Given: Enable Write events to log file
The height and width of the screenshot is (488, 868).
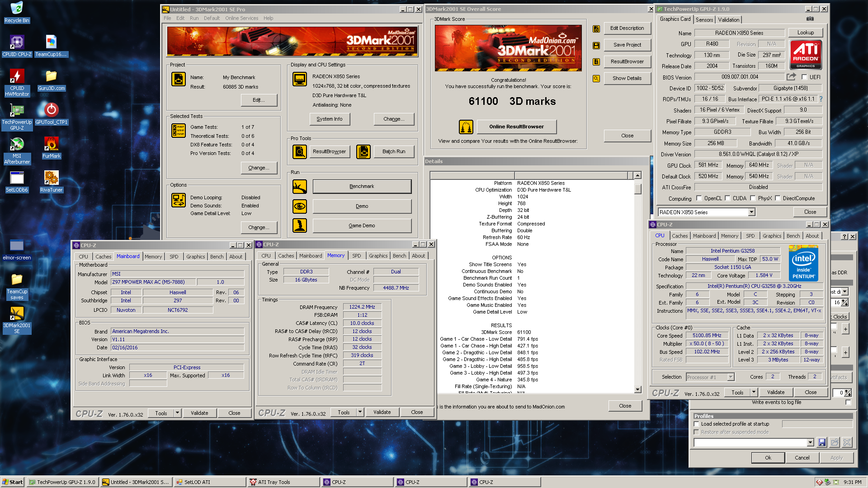Looking at the screenshot, I should (x=848, y=402).
